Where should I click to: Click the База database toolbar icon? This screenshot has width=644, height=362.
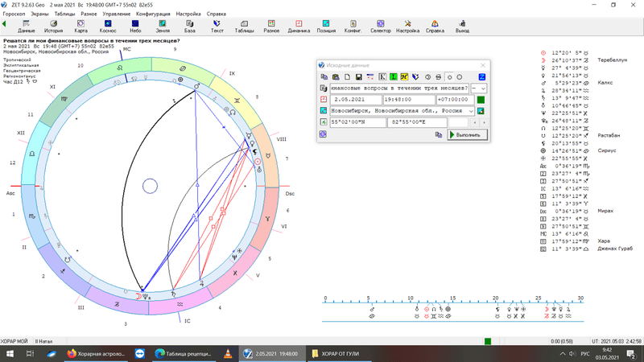[189, 27]
